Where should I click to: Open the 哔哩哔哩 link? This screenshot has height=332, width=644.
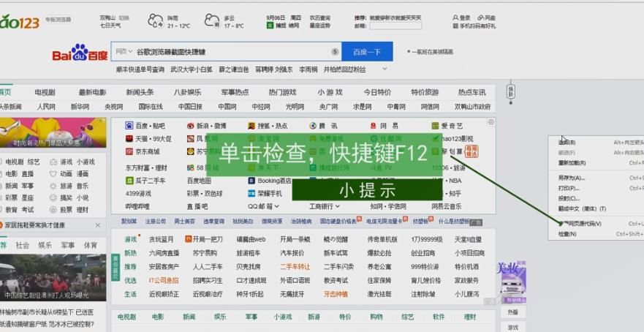click(137, 206)
